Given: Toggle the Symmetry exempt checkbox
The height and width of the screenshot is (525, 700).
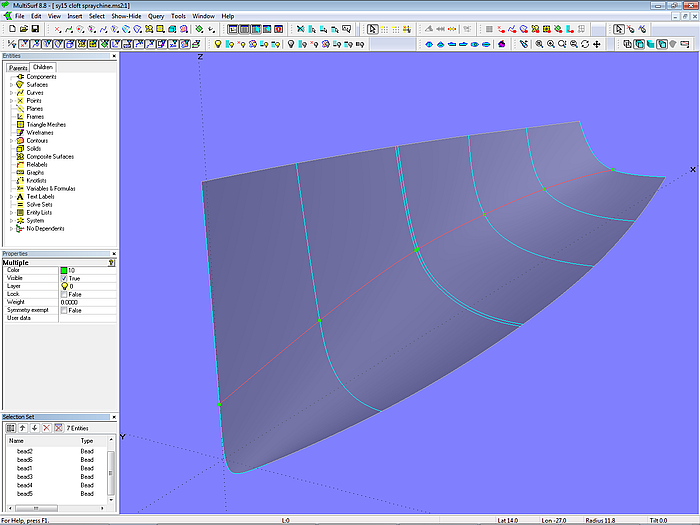Looking at the screenshot, I should [x=65, y=310].
